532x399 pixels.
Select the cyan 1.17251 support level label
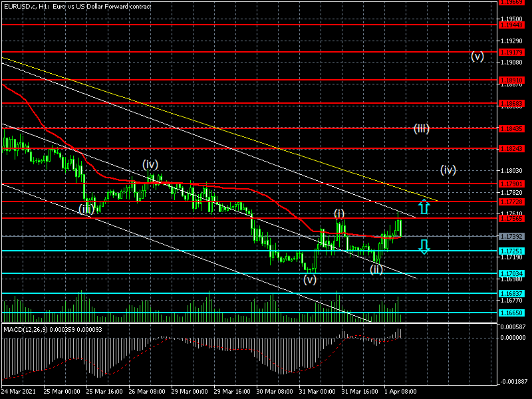coord(511,251)
